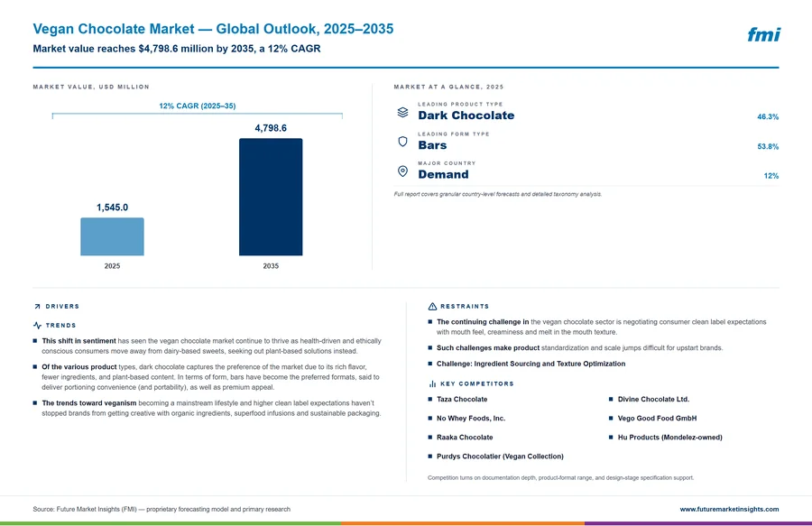This screenshot has width=812, height=526.
Task: Click the Source: Future Market Insights footer text
Action: 161,509
